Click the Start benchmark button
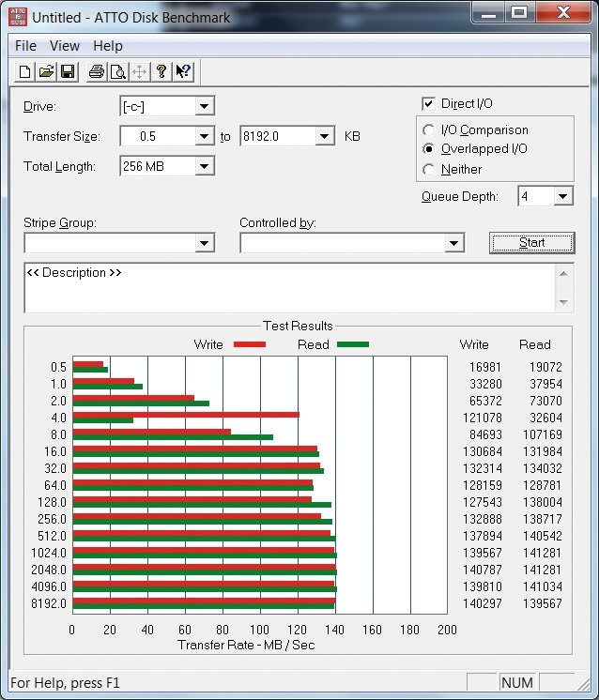 (x=531, y=243)
